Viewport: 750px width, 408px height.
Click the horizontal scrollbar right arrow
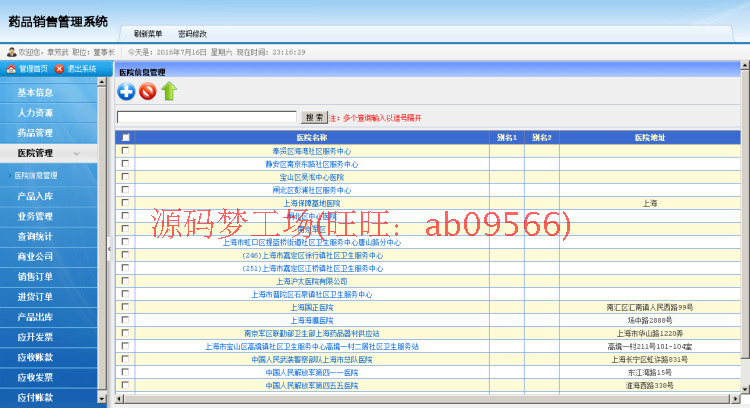(x=736, y=398)
